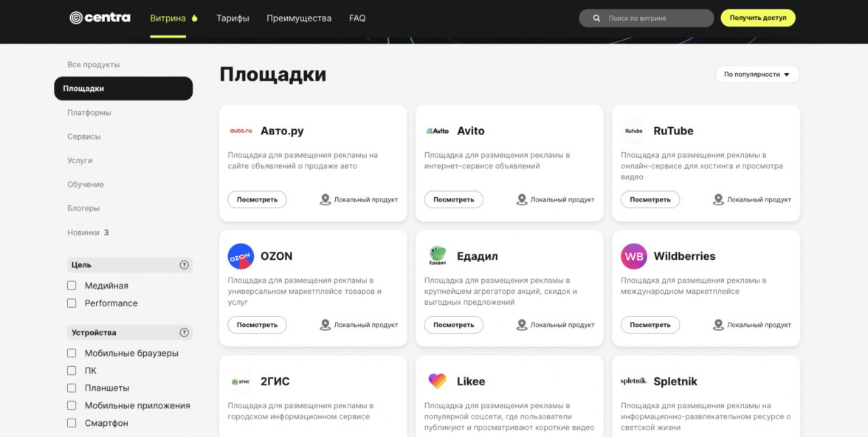Click the Авто.ру card title

282,131
